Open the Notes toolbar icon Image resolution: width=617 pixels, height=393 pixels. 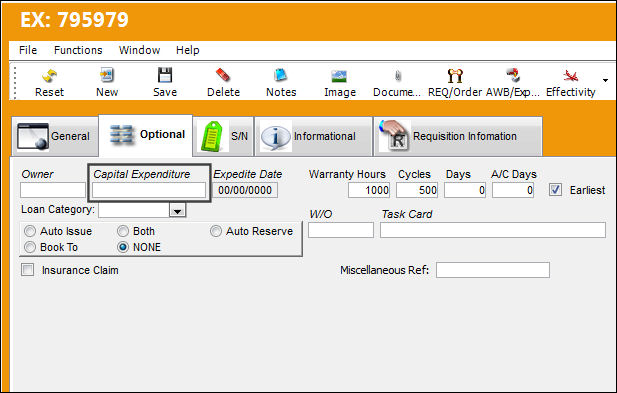pos(281,75)
